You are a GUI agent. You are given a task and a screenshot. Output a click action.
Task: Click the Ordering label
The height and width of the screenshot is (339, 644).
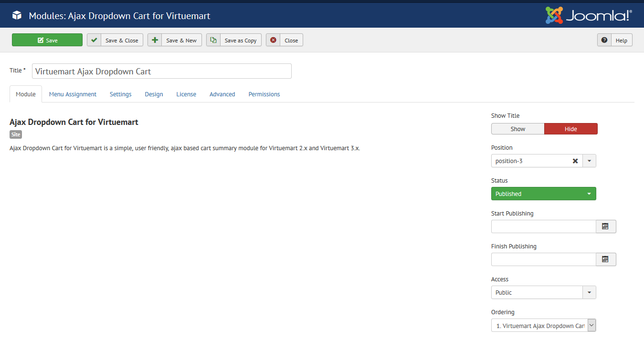(503, 312)
